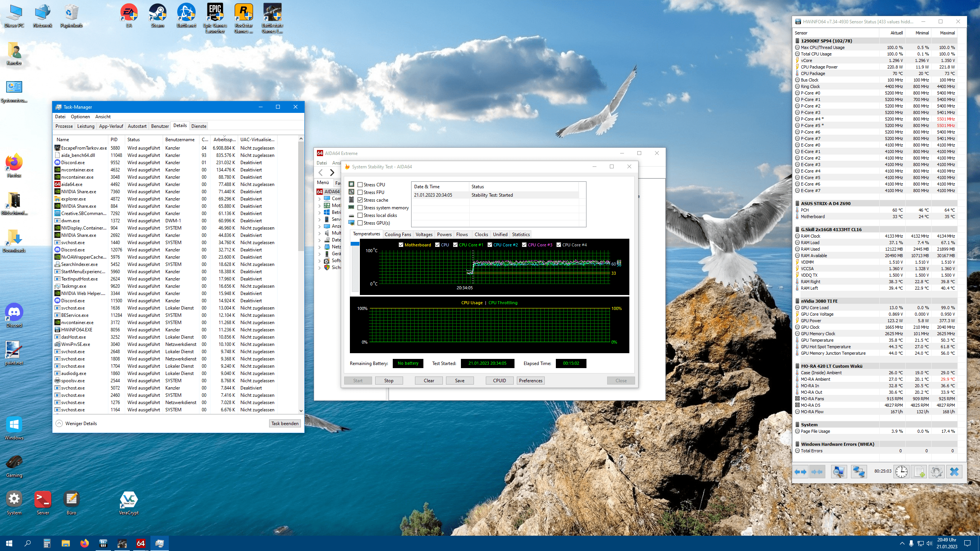Enable Stress CPU checkbox

click(x=360, y=184)
